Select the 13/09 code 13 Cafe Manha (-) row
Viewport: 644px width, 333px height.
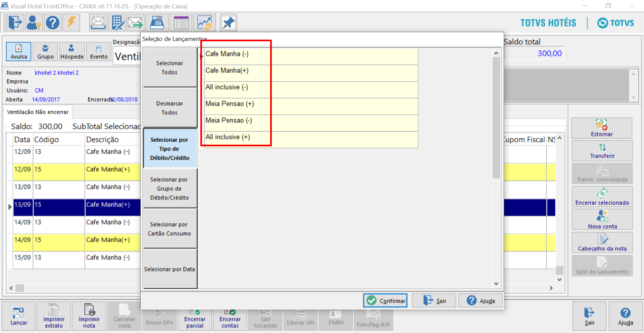[77, 190]
